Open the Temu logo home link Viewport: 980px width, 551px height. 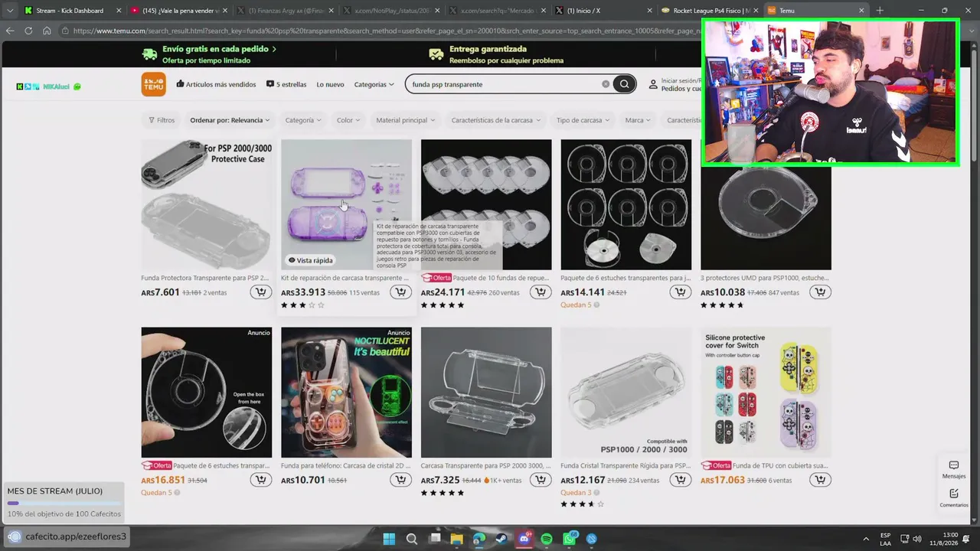[153, 84]
